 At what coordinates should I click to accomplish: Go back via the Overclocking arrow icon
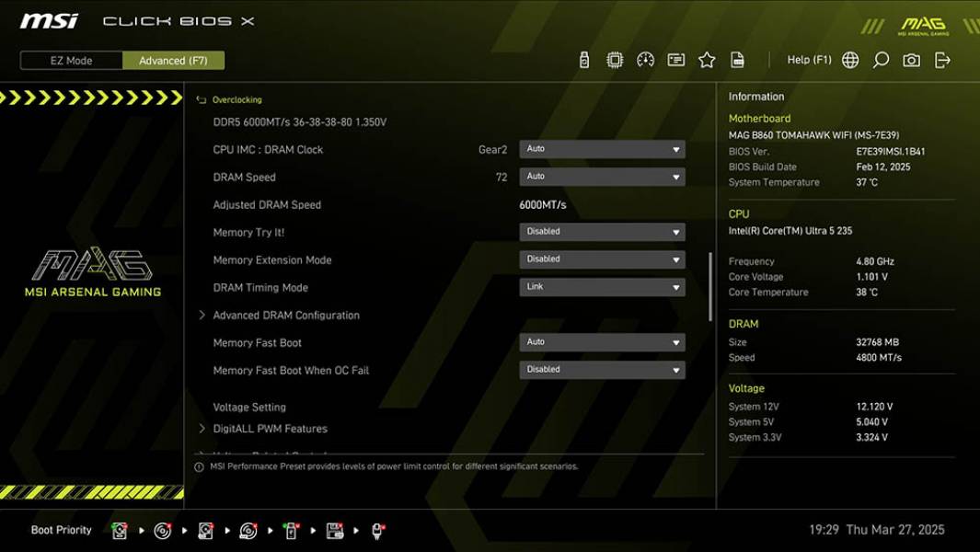tap(201, 100)
